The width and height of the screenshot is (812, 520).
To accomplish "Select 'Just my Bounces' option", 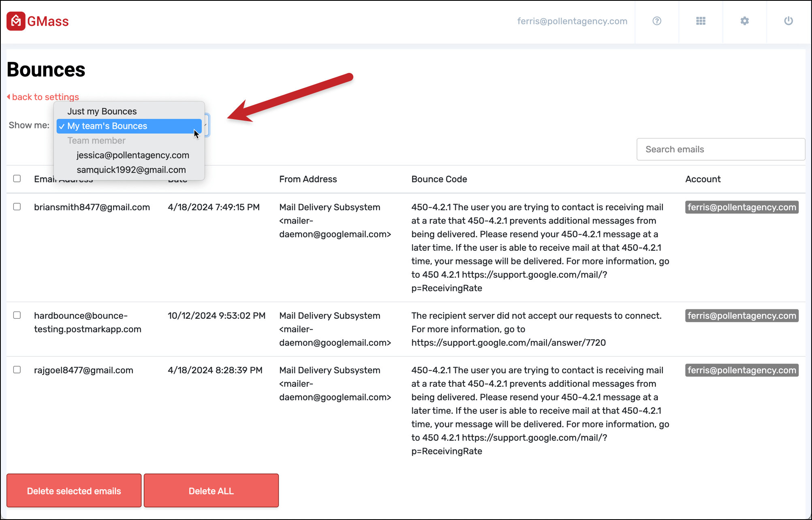I will coord(129,111).
